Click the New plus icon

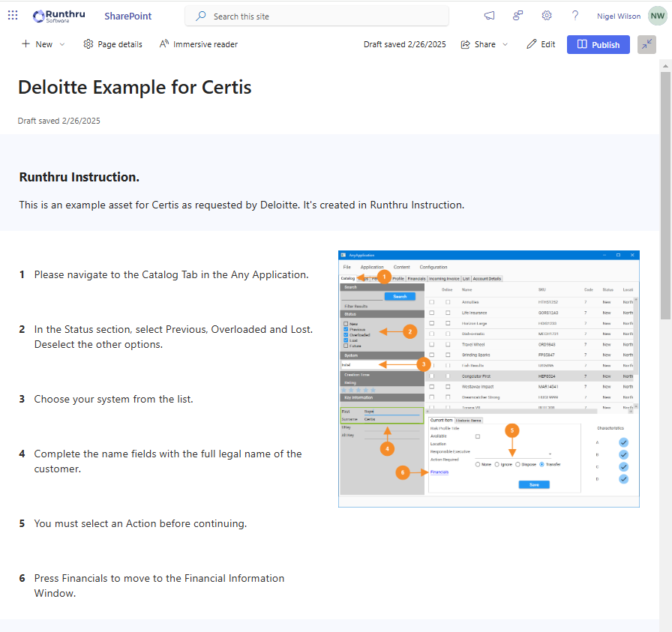(25, 44)
